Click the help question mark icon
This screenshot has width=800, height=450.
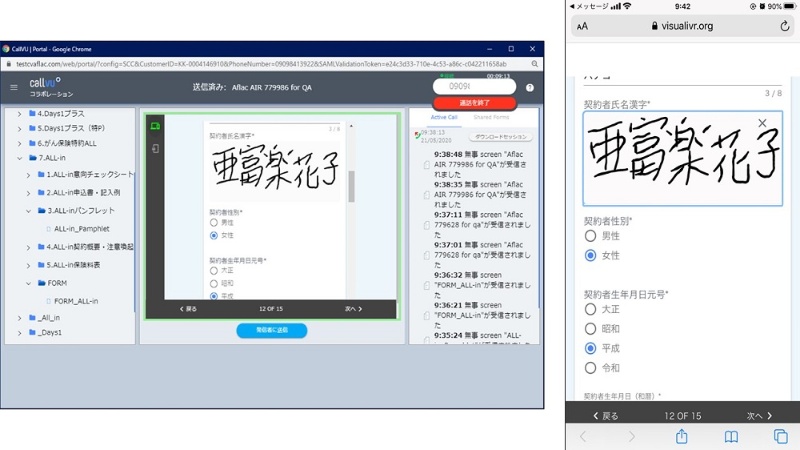529,88
